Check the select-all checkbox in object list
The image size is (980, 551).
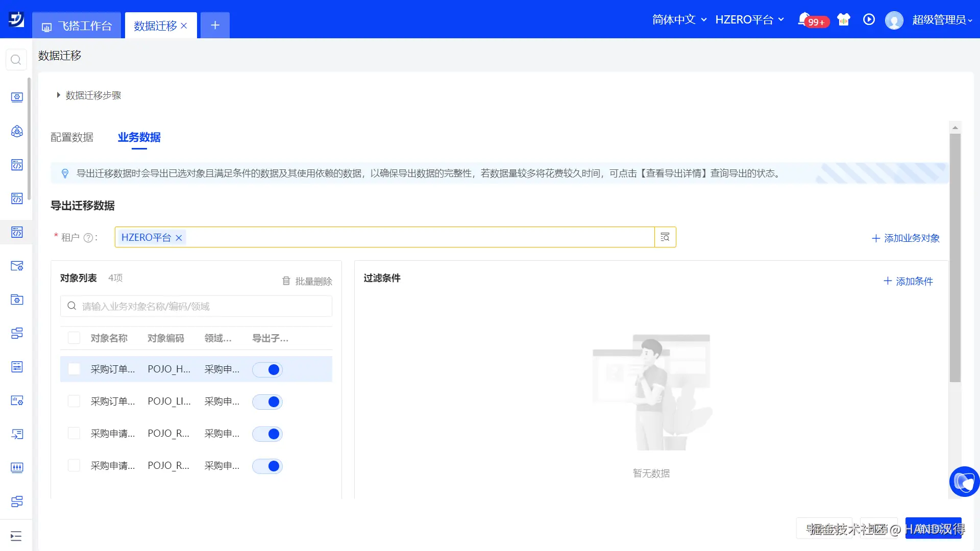(74, 338)
